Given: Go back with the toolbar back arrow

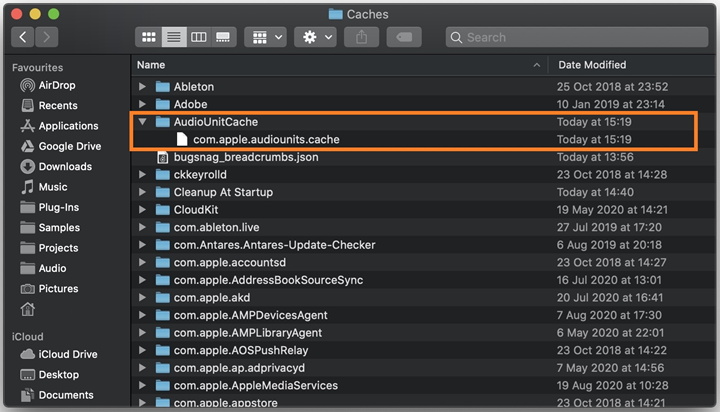Looking at the screenshot, I should pos(22,37).
